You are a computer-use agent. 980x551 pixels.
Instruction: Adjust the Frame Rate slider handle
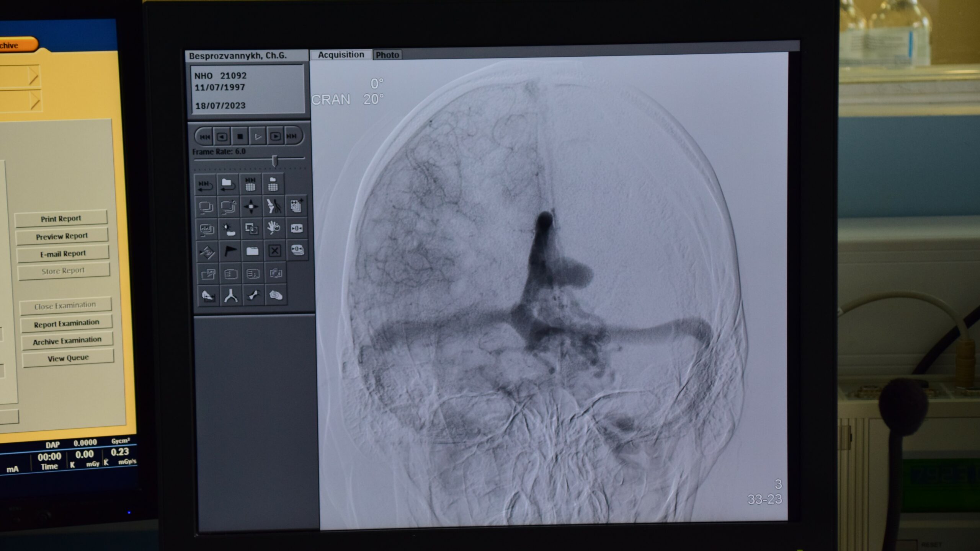[x=274, y=161]
